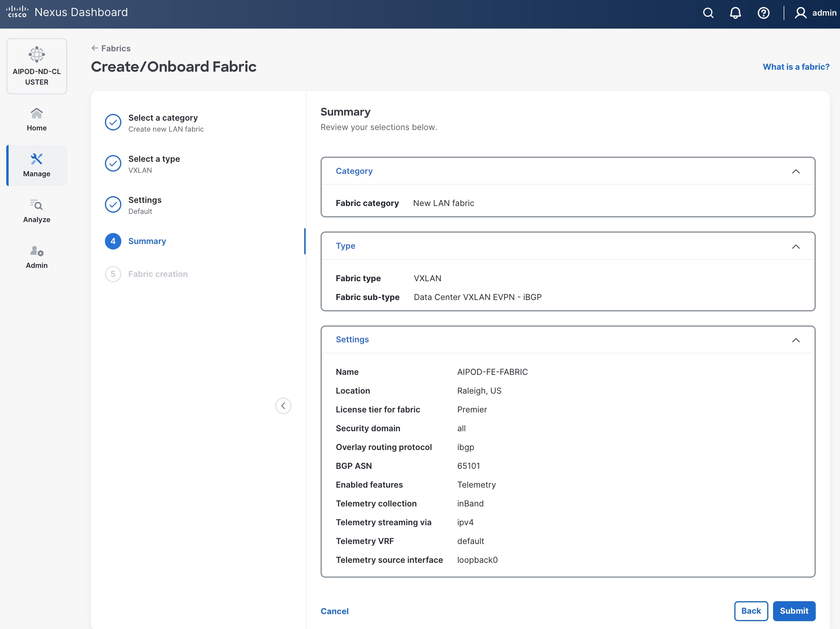This screenshot has height=629, width=840.
Task: Select the AIPOD-ND-CLUSTER cluster tile
Action: tap(37, 66)
